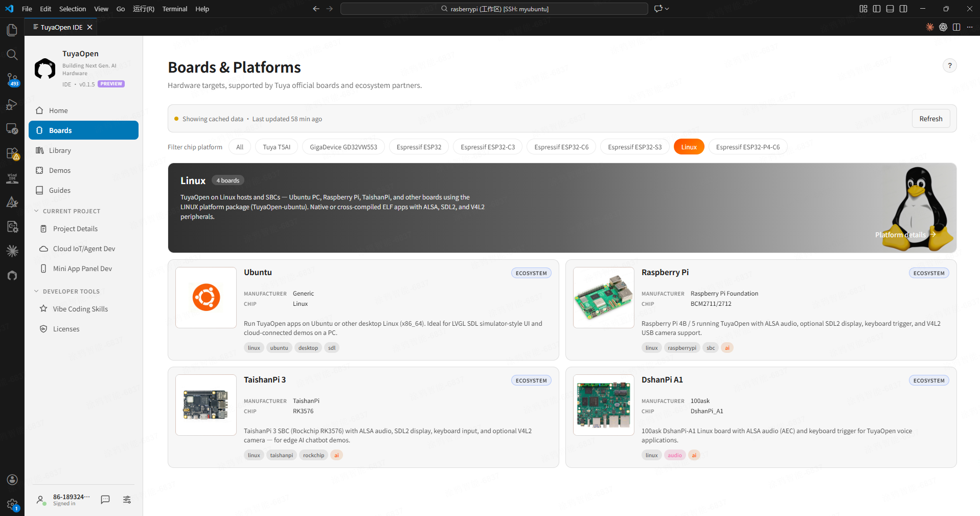This screenshot has width=980, height=516.
Task: Click the question mark help button
Action: (x=949, y=65)
